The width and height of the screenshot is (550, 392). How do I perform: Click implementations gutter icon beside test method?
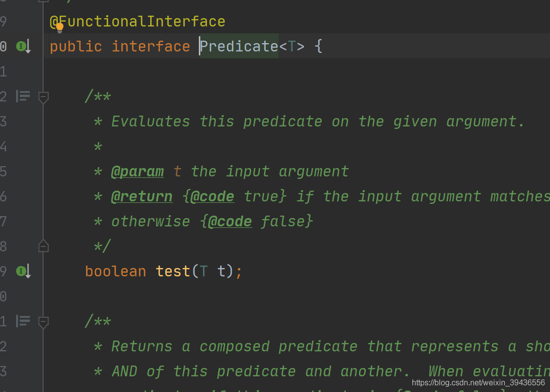pos(23,271)
